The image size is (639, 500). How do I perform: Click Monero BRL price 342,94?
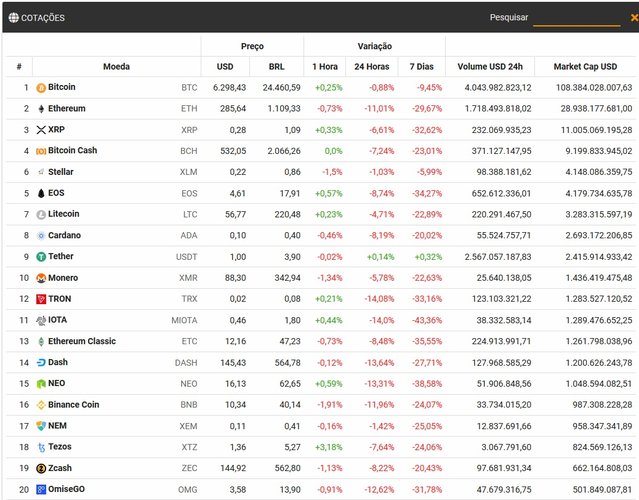tap(287, 278)
